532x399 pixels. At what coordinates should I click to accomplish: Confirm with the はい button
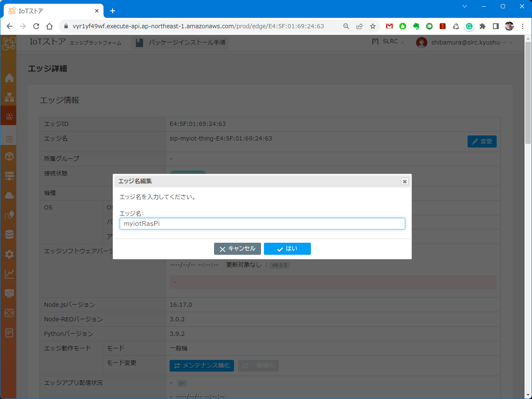tap(287, 249)
